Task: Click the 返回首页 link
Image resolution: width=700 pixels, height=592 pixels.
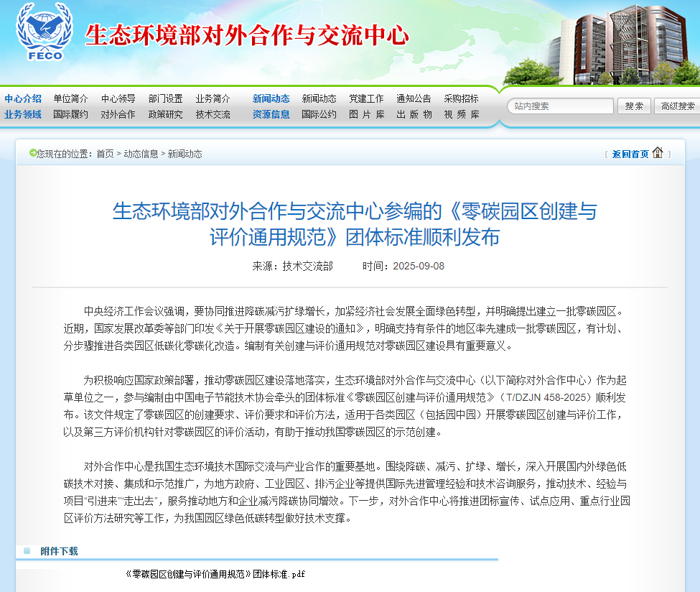Action: coord(630,154)
